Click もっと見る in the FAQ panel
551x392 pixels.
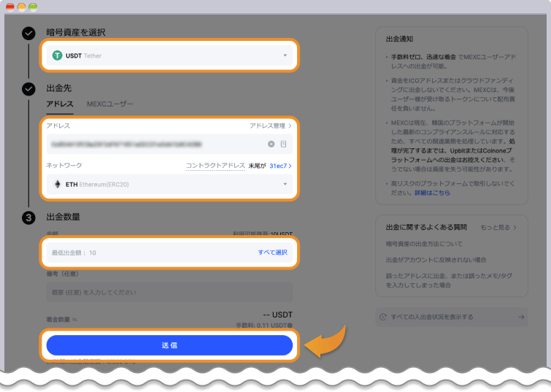tap(498, 228)
